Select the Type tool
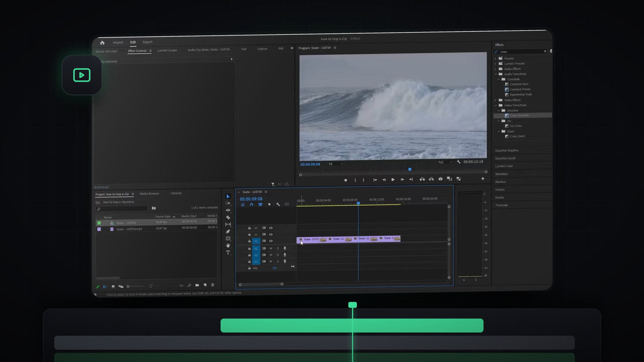644x362 pixels. (228, 252)
